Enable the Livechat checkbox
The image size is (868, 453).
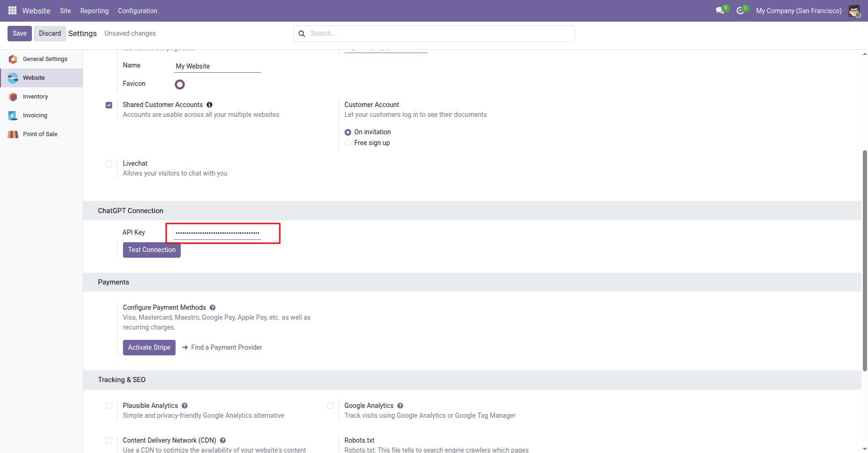click(x=109, y=164)
